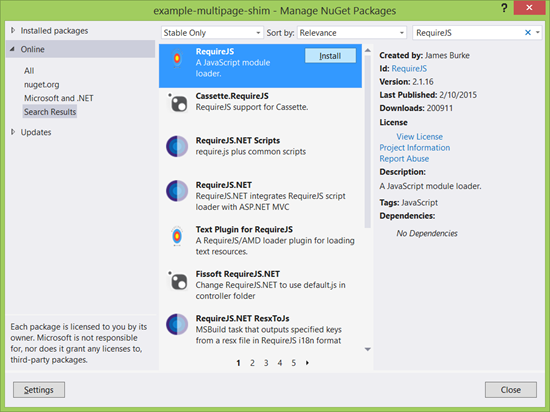Viewport: 550px width, 412px height.
Task: Focus the RequireJS search input field
Action: [468, 33]
